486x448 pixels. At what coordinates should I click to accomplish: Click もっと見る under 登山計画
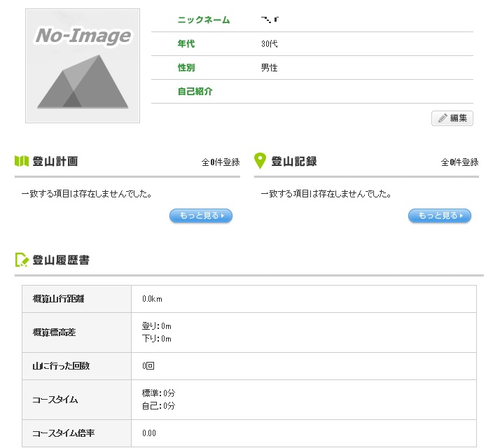(x=201, y=216)
